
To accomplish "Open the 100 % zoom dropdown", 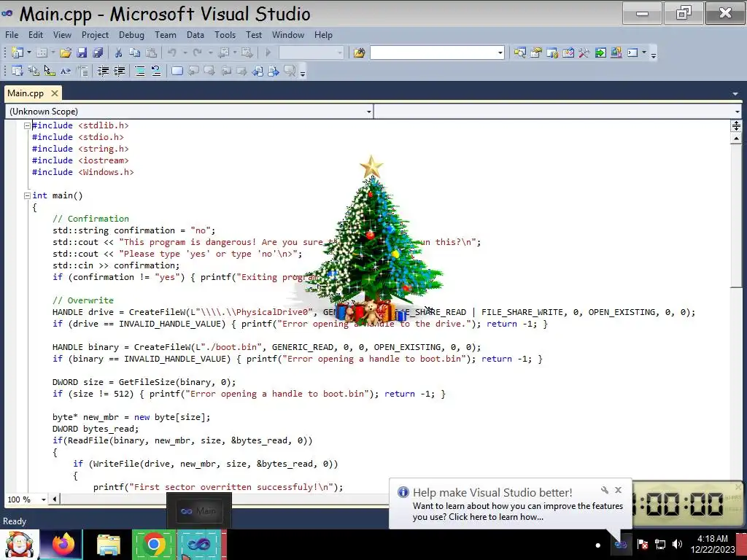I will tap(43, 499).
